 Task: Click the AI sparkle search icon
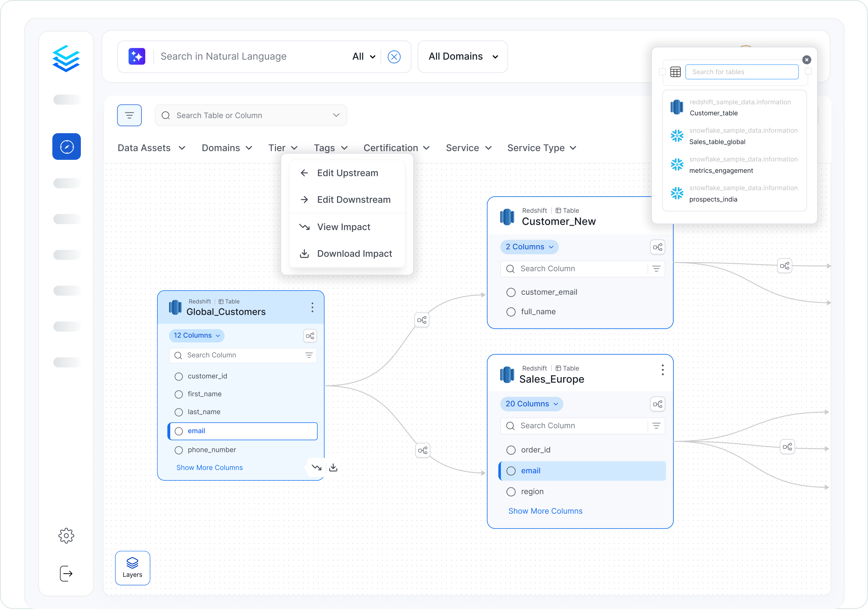tap(137, 57)
